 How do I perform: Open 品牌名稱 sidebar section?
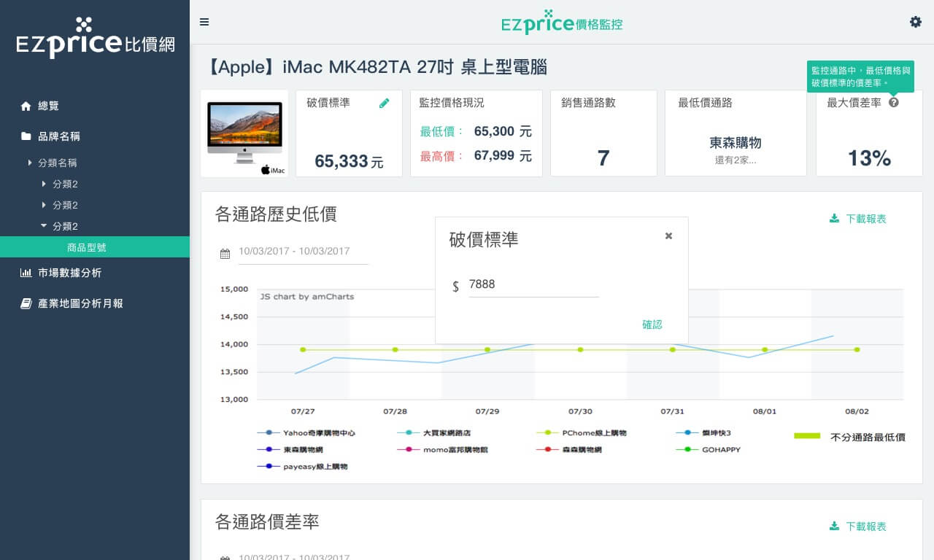(x=58, y=136)
